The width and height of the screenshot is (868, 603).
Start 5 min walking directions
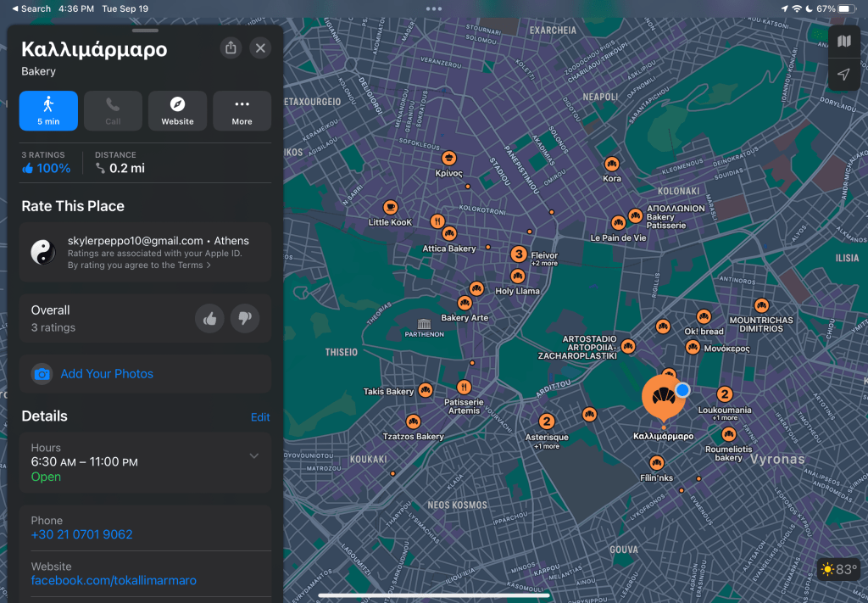pyautogui.click(x=48, y=111)
